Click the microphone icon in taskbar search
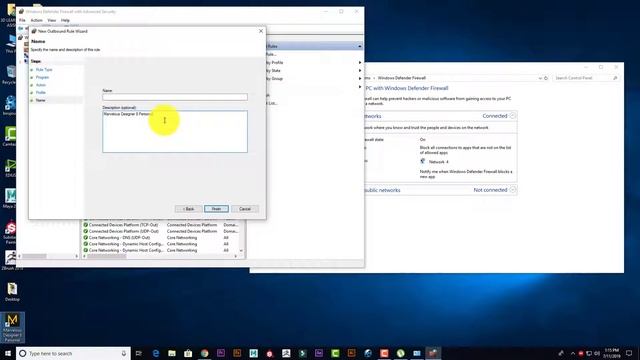 (x=124, y=353)
